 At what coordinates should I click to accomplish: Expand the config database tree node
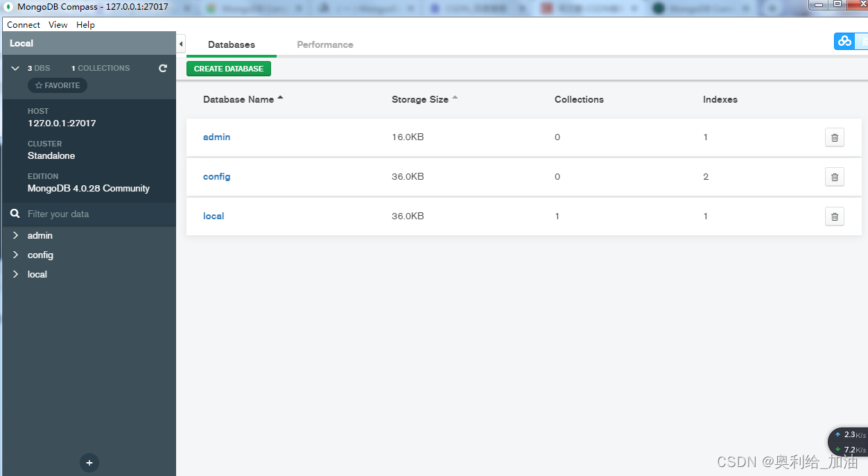(x=15, y=255)
